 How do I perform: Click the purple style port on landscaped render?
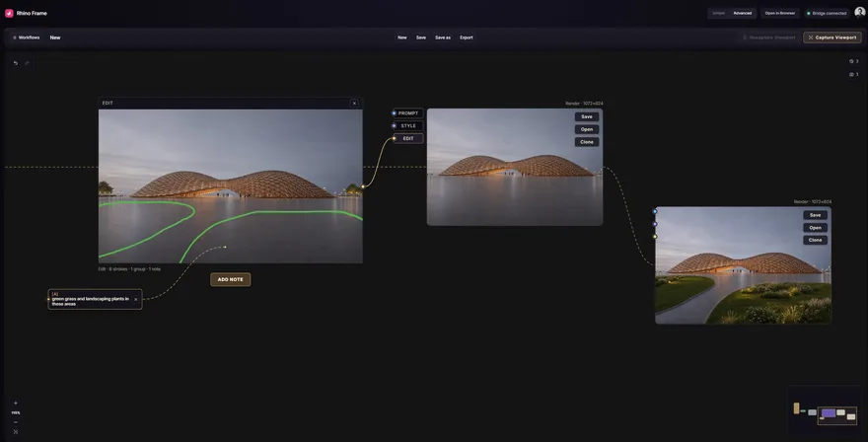point(655,224)
